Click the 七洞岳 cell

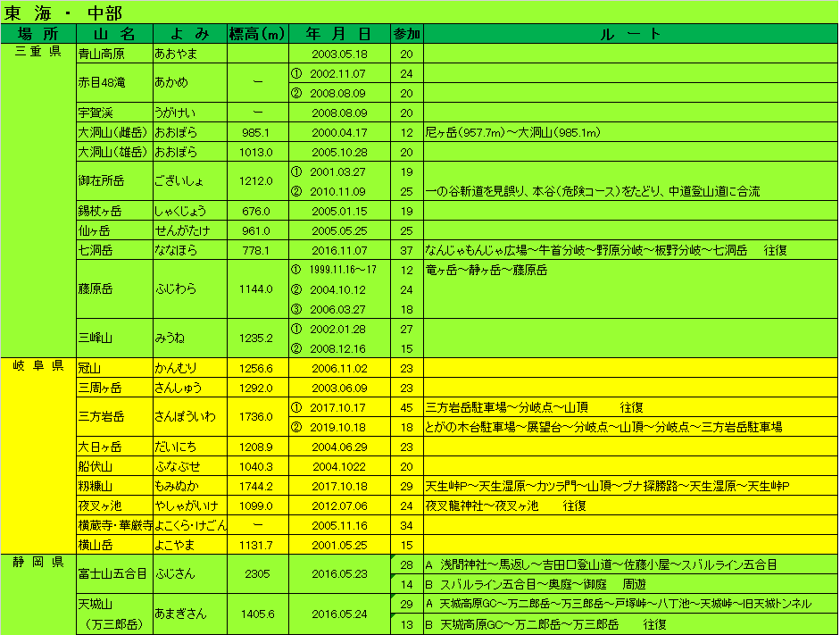click(x=114, y=250)
